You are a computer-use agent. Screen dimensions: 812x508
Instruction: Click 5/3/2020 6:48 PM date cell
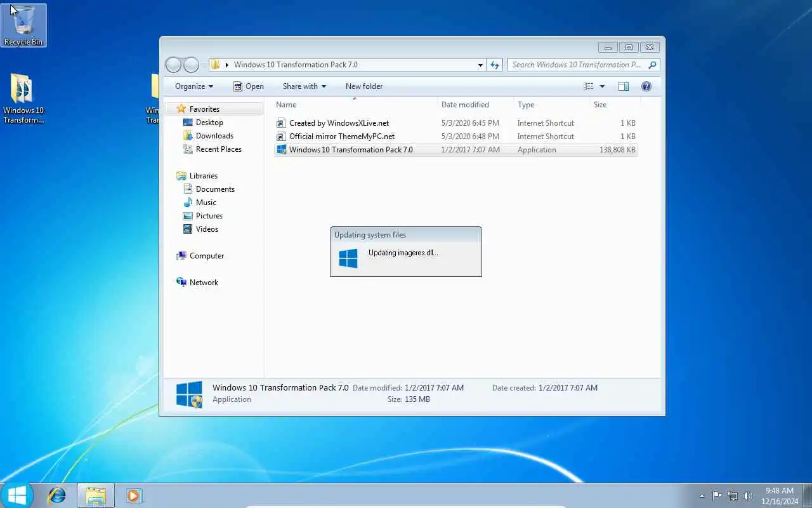pyautogui.click(x=470, y=137)
